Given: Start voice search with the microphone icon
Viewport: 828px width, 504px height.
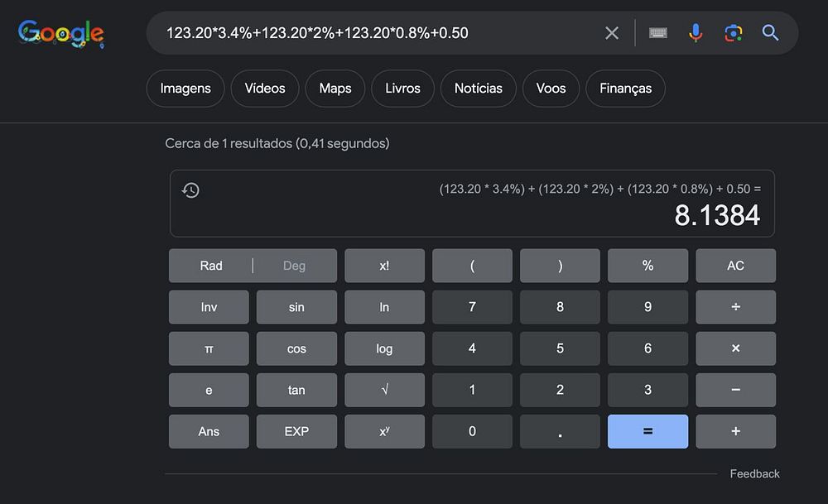Looking at the screenshot, I should point(696,33).
